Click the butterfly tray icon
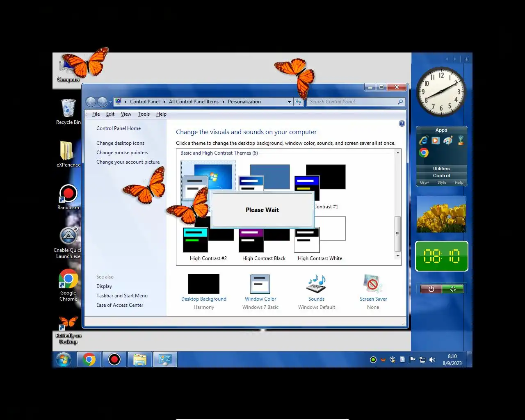The width and height of the screenshot is (525, 420). [x=383, y=360]
